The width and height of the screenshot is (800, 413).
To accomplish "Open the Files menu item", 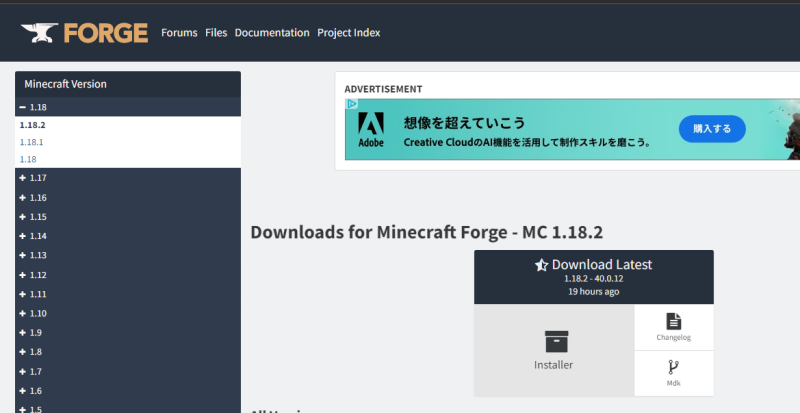I will tap(216, 33).
